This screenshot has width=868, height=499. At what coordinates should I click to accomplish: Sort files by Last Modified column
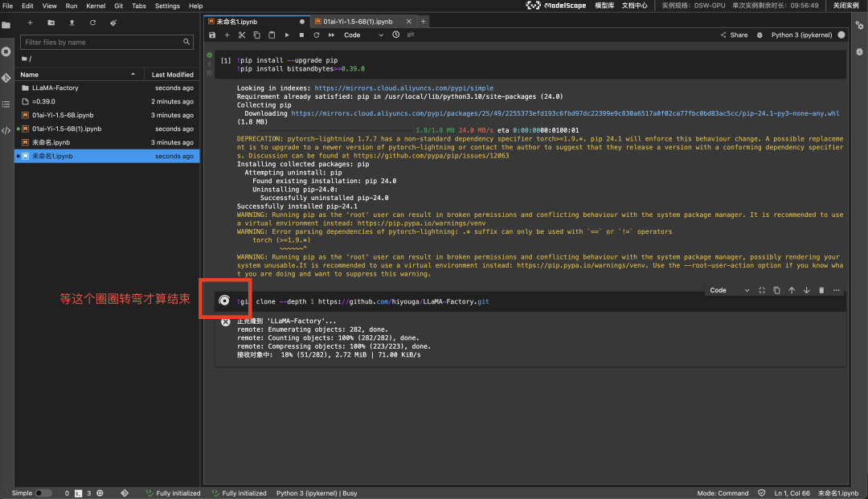172,75
